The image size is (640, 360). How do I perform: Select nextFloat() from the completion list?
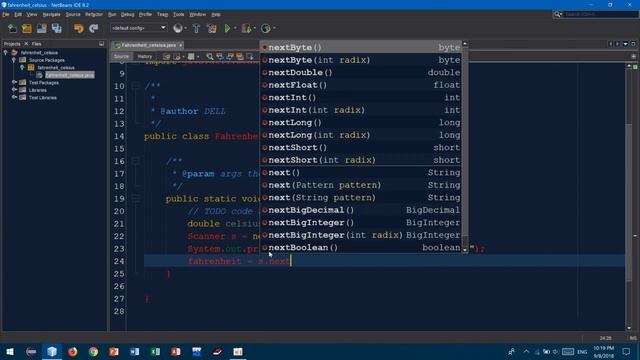pos(361,85)
